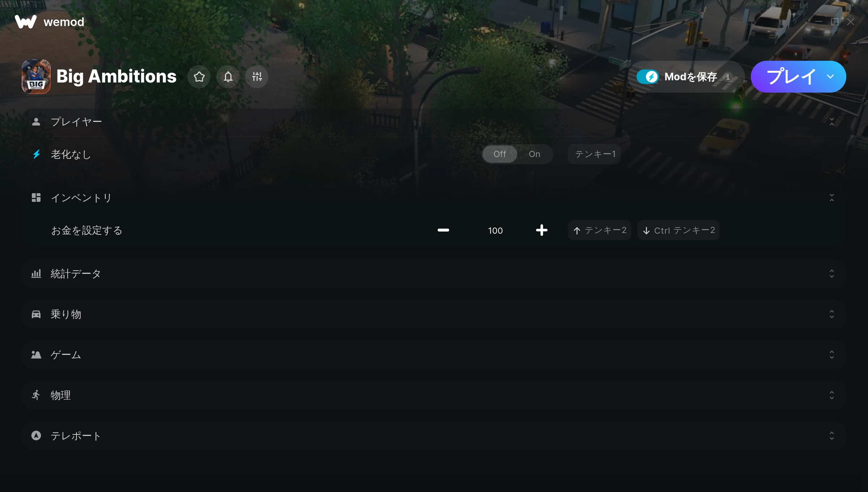Viewport: 868px width, 492px height.
Task: Click the favorite star icon
Action: pyautogui.click(x=199, y=77)
